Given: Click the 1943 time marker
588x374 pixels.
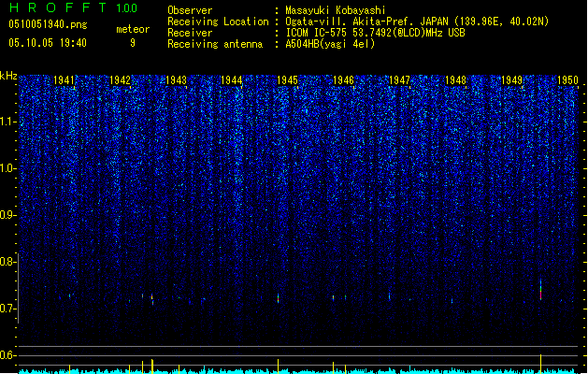Looking at the screenshot, I should pyautogui.click(x=176, y=80).
